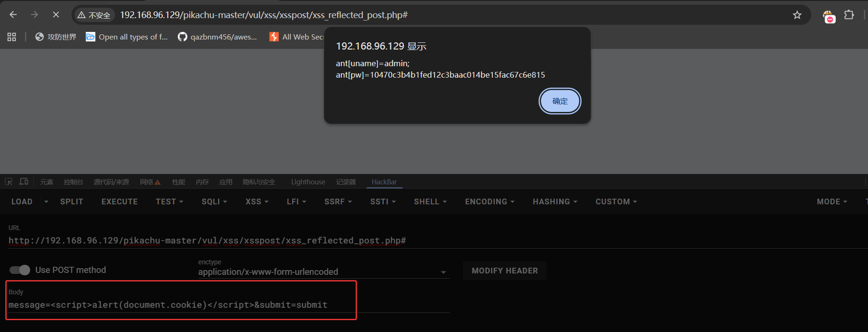
Task: Open the LFI dropdown menu
Action: [x=296, y=201]
